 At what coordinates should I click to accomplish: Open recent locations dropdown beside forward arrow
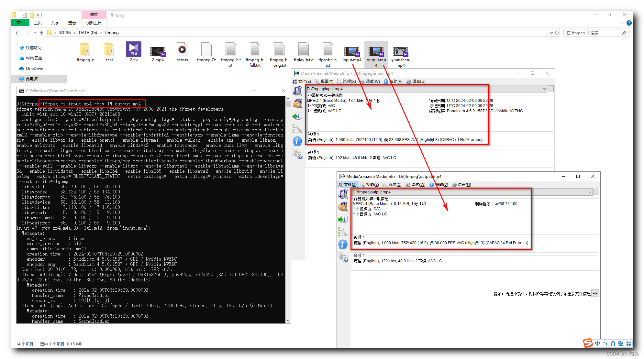pyautogui.click(x=35, y=33)
